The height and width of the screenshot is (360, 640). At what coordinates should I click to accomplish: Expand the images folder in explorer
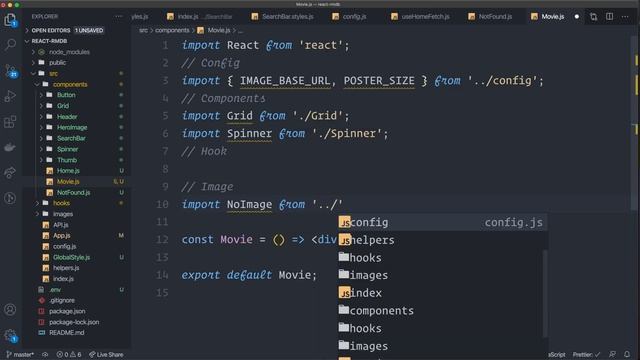click(x=63, y=214)
